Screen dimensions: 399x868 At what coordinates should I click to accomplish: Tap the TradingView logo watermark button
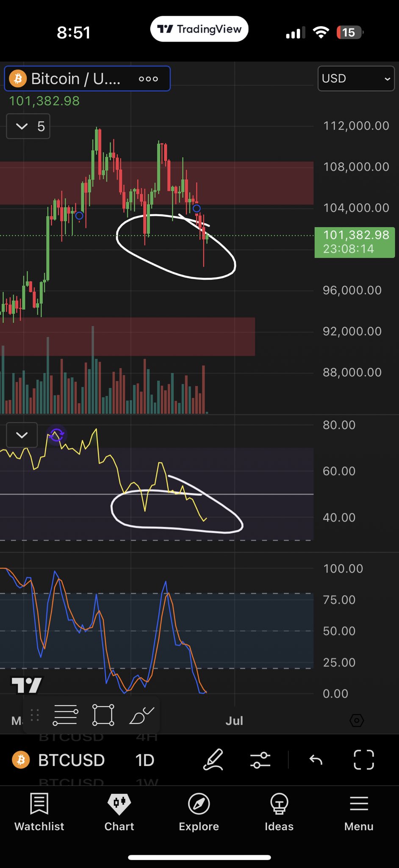point(26,685)
